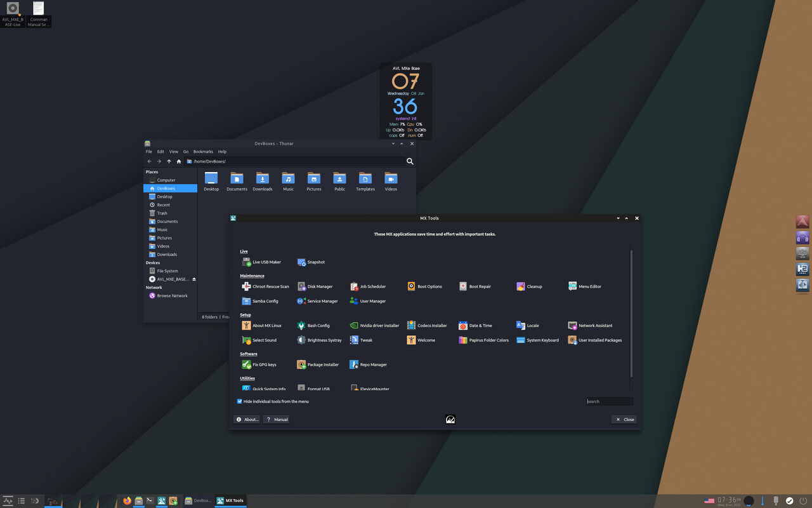Select the Downloads folder icon in Thunar
The image size is (812, 508).
point(263,182)
